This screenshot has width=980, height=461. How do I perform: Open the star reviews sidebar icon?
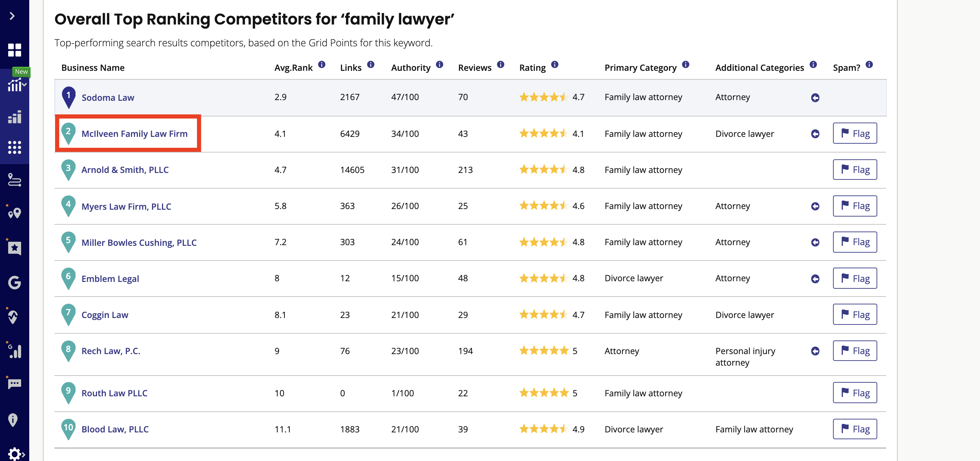[14, 248]
